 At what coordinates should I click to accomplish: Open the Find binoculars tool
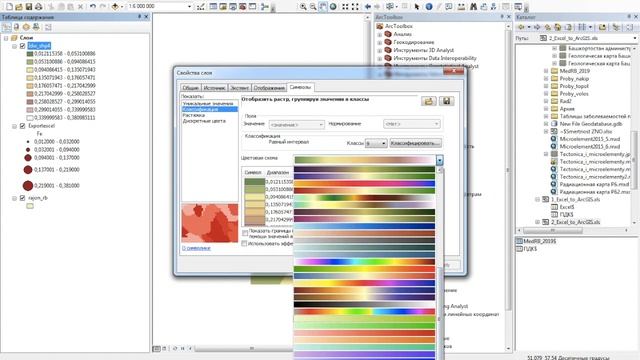coord(473,7)
